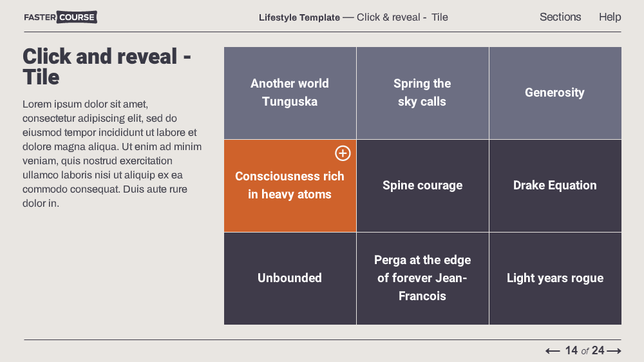Reveal the Generosity tile

coord(555,93)
